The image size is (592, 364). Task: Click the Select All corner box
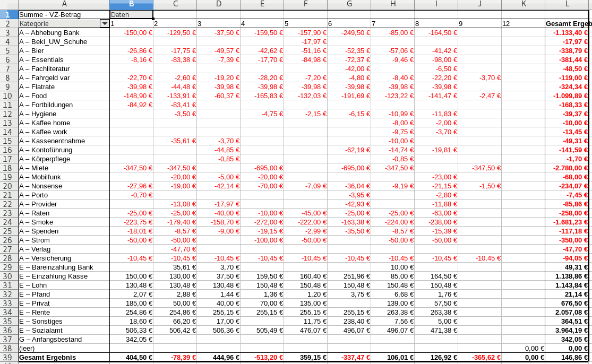[x=8, y=5]
